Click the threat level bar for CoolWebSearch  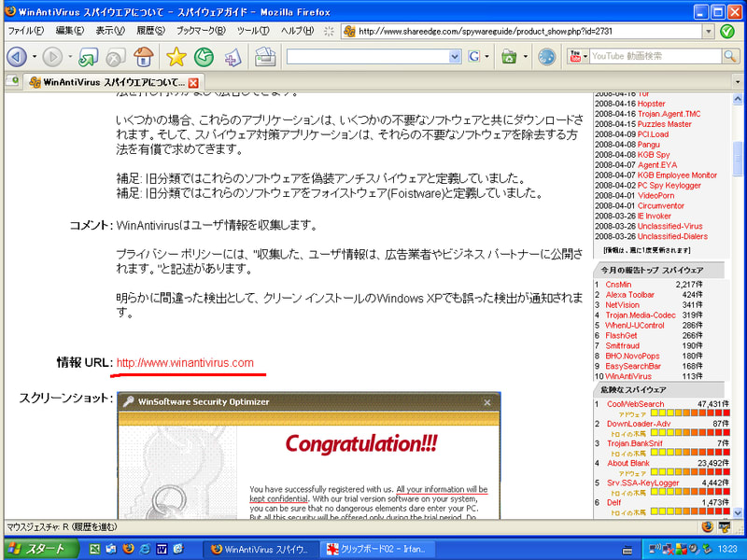(x=688, y=413)
